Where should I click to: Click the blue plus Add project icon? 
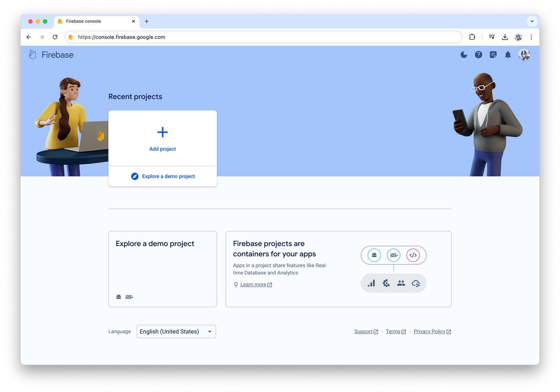162,132
